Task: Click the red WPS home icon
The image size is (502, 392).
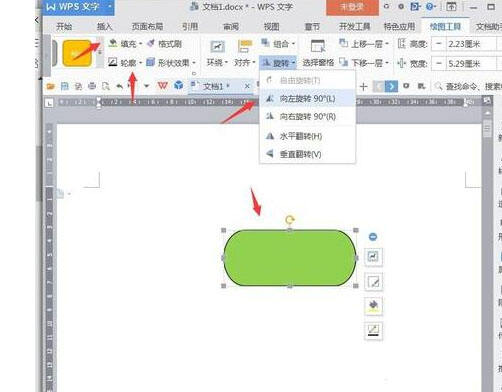Action: [x=163, y=86]
